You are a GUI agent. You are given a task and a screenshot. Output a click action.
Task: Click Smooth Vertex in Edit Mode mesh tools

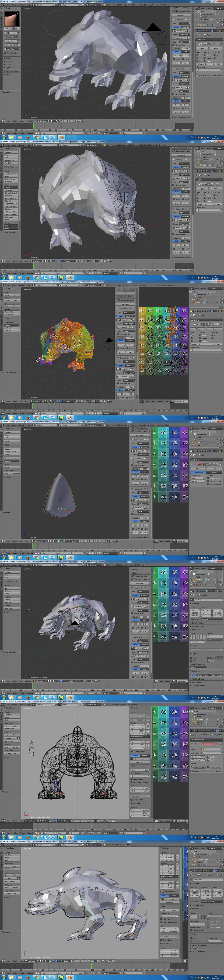point(11,179)
